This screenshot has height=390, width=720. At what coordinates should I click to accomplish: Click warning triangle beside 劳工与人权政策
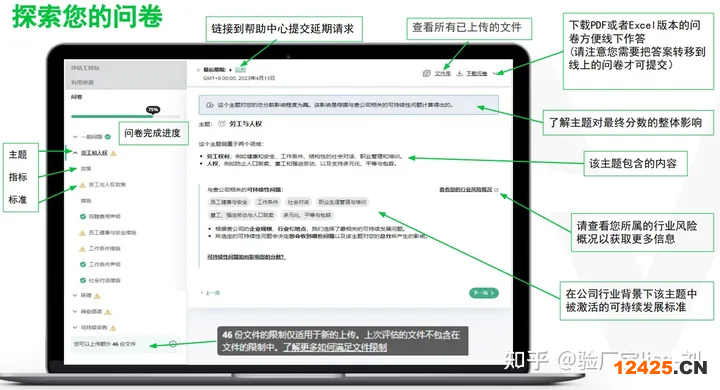pos(83,185)
